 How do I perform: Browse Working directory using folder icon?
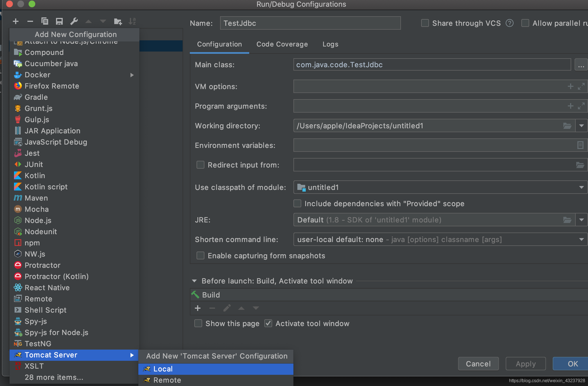click(567, 126)
